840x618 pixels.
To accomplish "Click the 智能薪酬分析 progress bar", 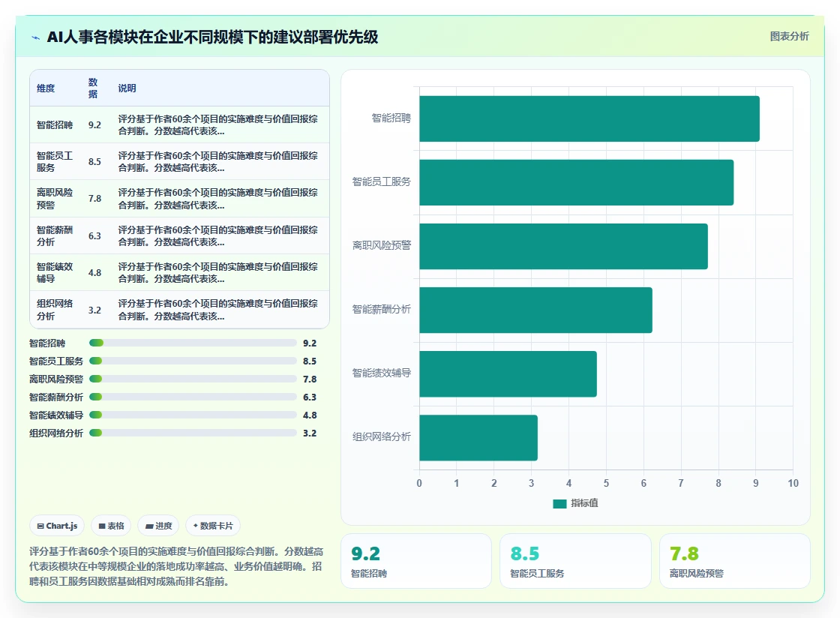I will pyautogui.click(x=193, y=397).
